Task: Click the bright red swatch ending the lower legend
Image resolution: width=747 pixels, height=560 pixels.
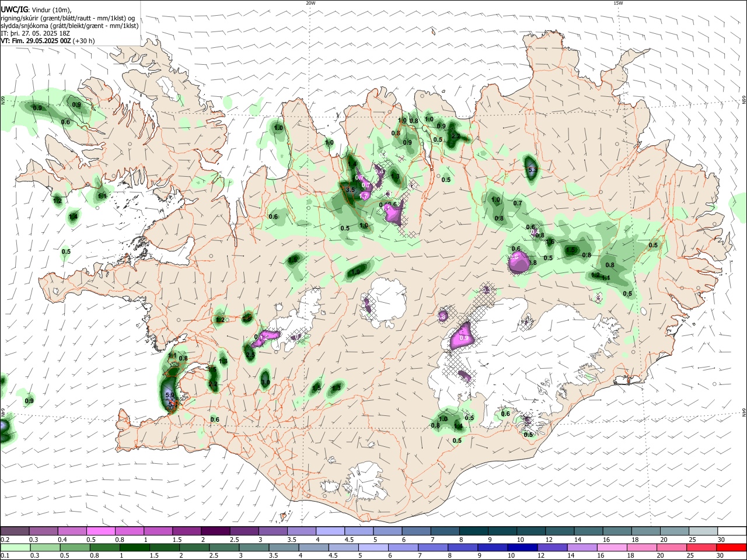Action: click(732, 548)
